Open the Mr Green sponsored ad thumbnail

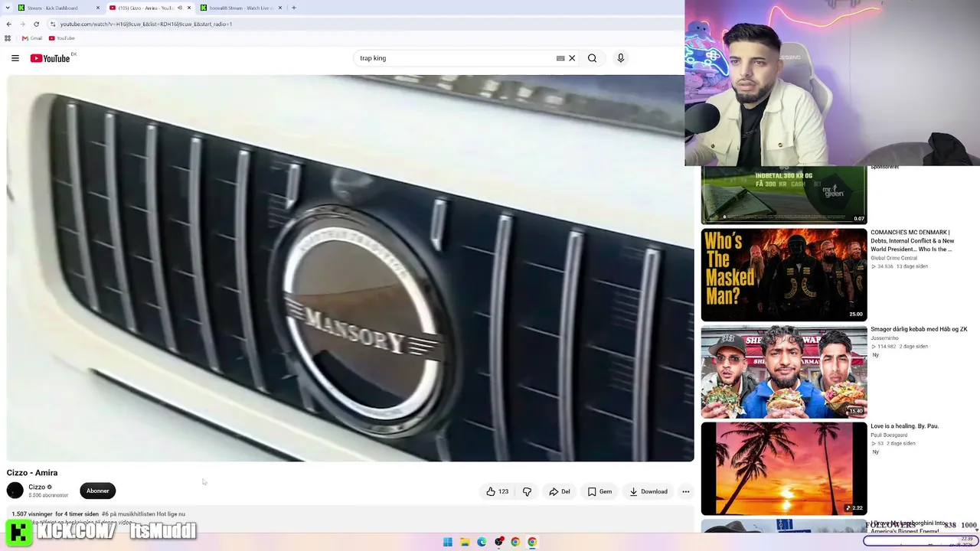[x=784, y=195]
